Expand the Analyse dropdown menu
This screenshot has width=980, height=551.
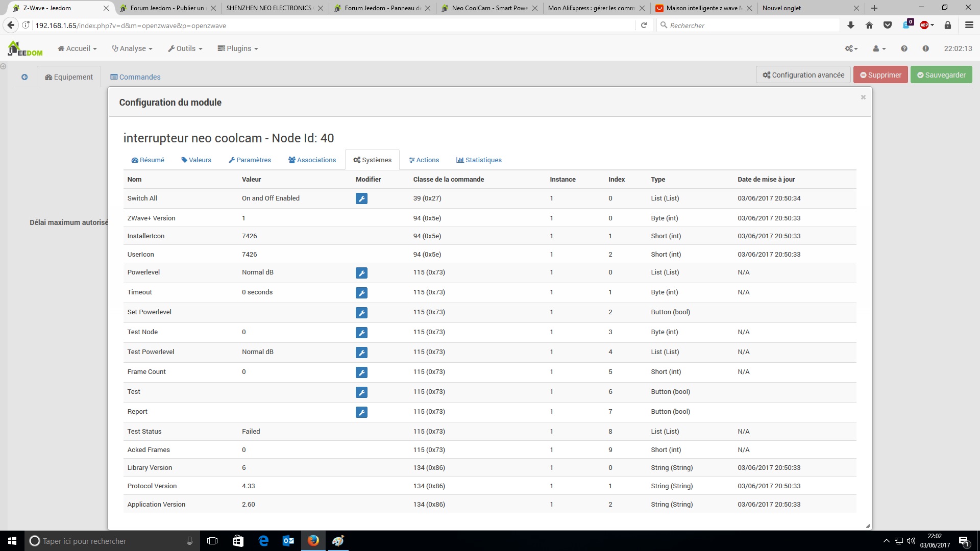[x=132, y=48]
